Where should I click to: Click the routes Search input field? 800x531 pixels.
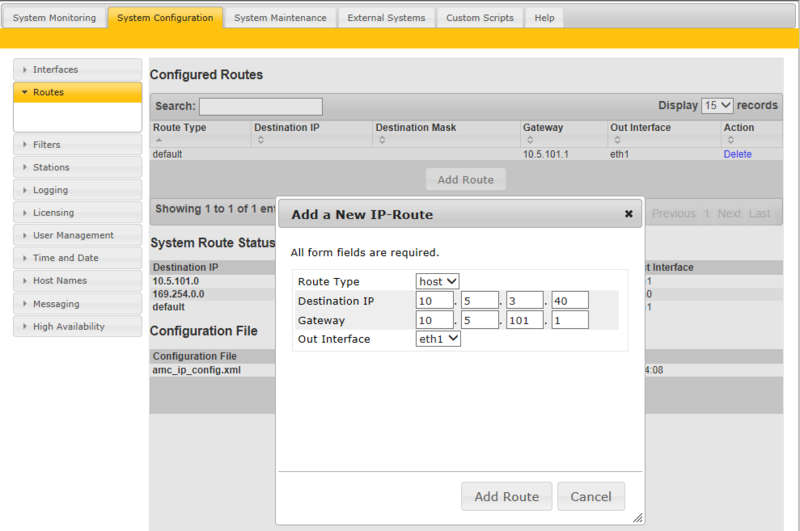[x=260, y=106]
